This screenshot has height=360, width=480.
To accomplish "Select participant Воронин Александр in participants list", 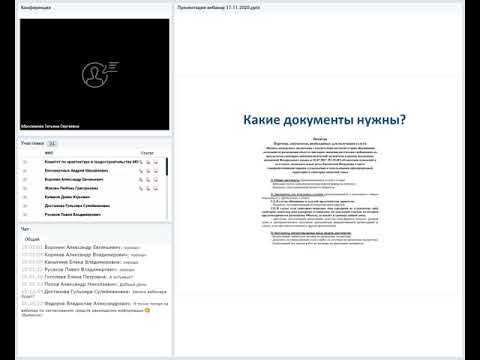I will pos(74,179).
